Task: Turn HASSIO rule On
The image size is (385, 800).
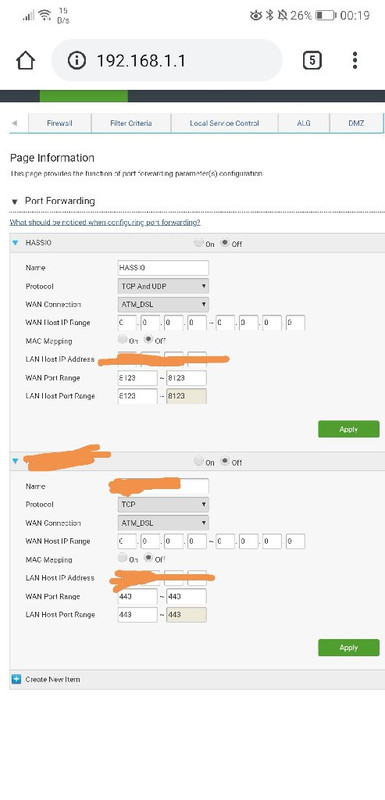Action: click(x=198, y=243)
